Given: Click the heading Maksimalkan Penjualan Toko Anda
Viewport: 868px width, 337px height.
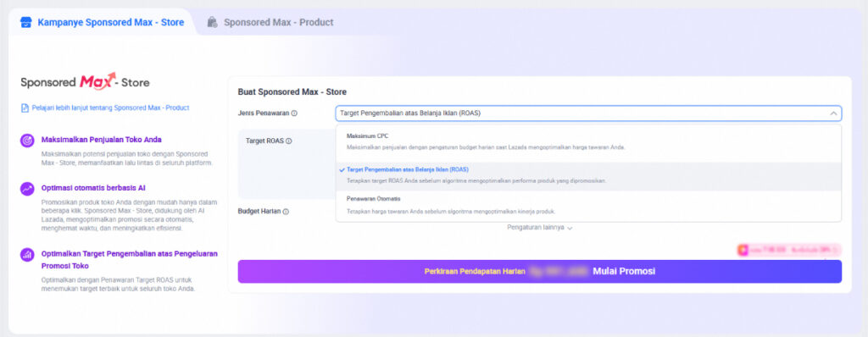Looking at the screenshot, I should [102, 140].
